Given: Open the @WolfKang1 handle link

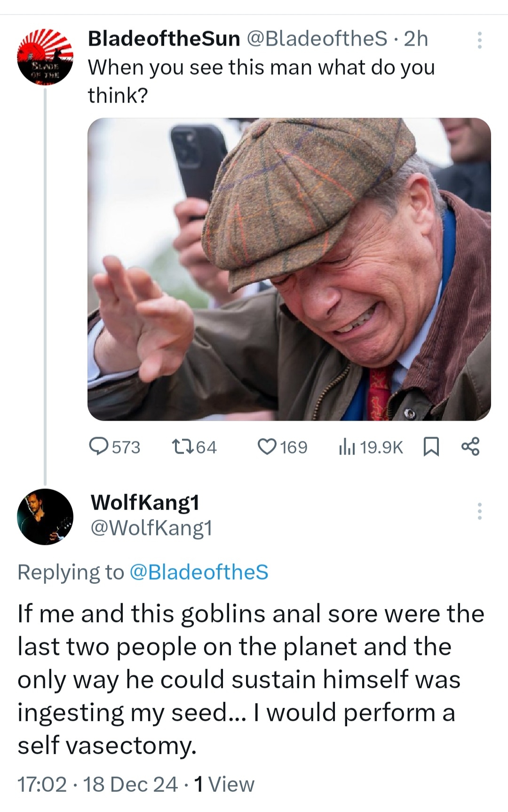Looking at the screenshot, I should pyautogui.click(x=151, y=528).
